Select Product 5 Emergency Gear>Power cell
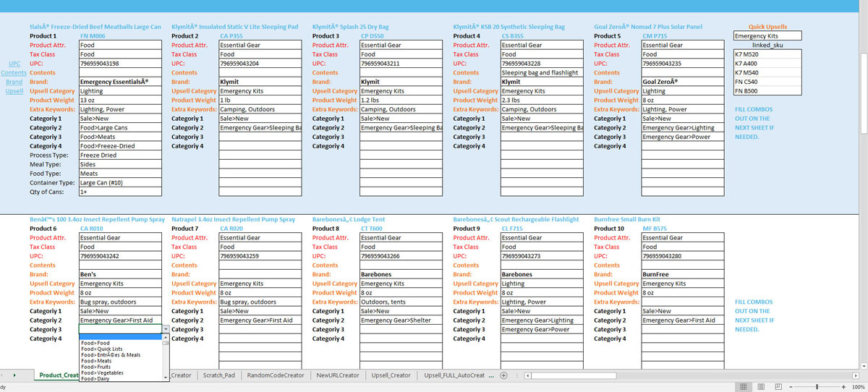 pos(683,137)
